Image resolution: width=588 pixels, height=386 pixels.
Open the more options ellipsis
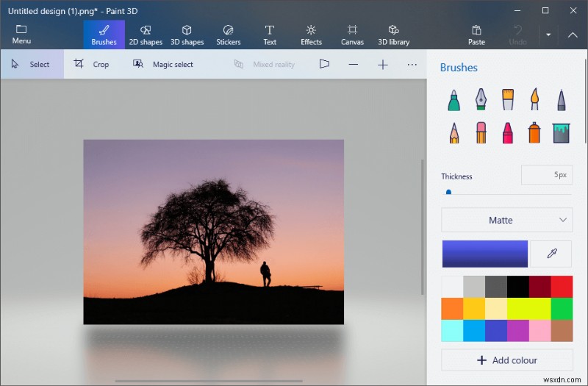click(x=412, y=65)
